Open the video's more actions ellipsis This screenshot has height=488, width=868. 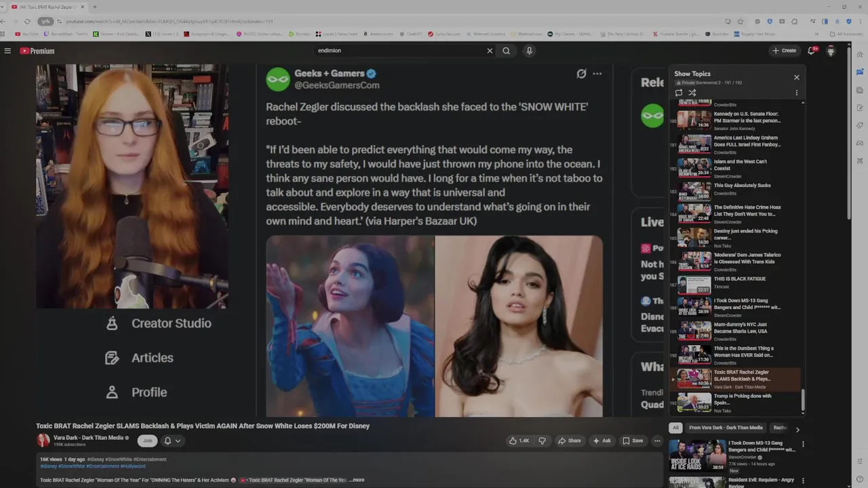656,441
